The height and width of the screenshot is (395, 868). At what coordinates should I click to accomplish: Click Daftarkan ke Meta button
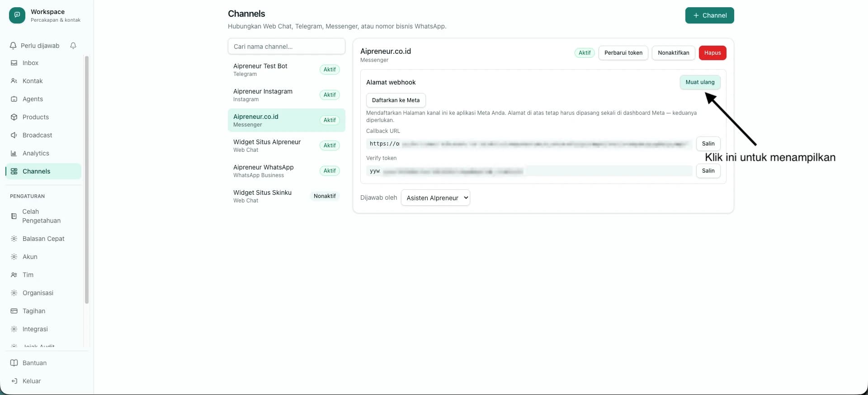[396, 100]
